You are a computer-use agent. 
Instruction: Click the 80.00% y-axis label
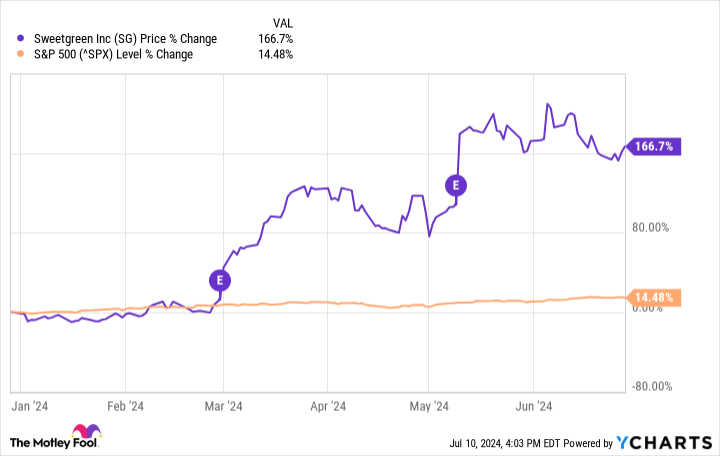650,227
